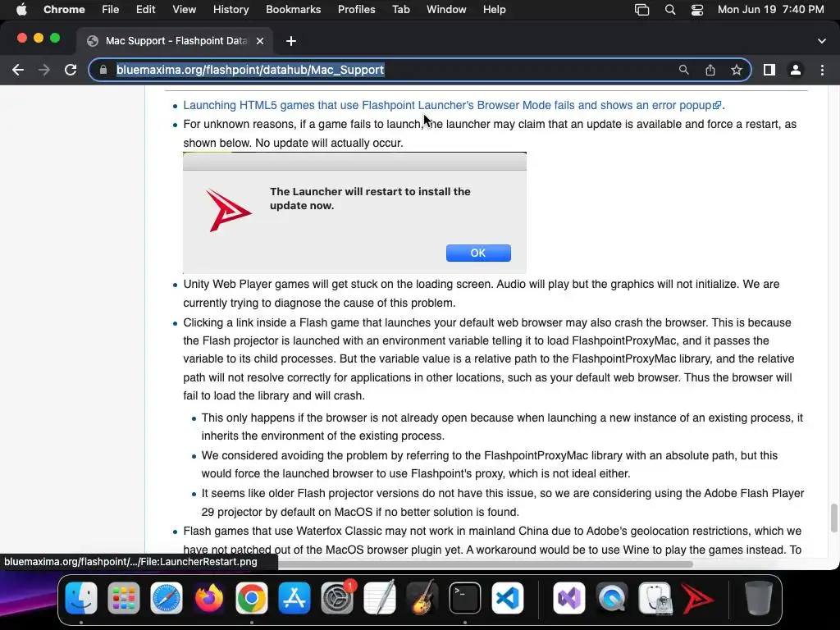This screenshot has height=630, width=840.
Task: Open Finder from the Dock
Action: click(81, 598)
